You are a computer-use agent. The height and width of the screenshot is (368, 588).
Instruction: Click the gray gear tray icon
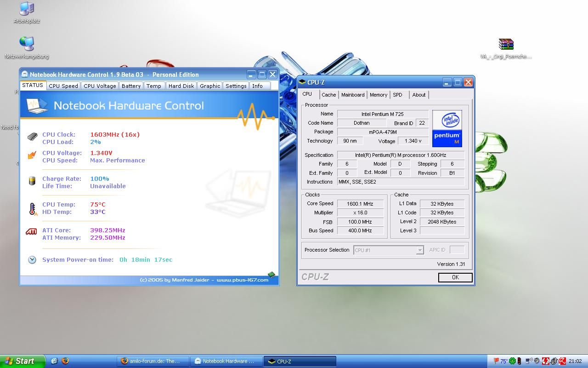[x=554, y=361]
